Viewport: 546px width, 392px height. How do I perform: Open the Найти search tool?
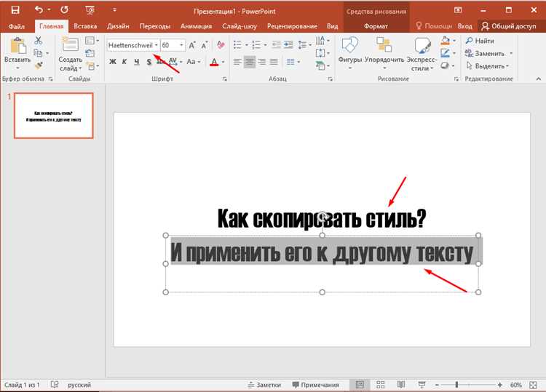coord(480,41)
